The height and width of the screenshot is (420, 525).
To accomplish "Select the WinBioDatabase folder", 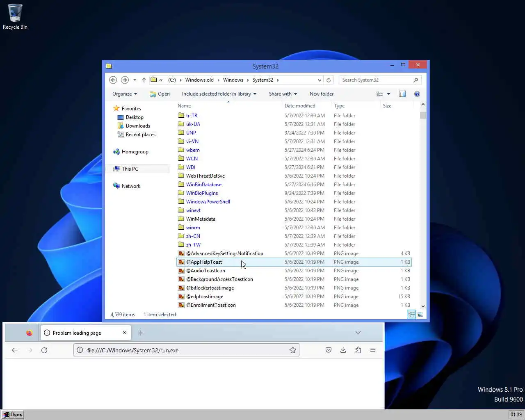I will tap(204, 185).
